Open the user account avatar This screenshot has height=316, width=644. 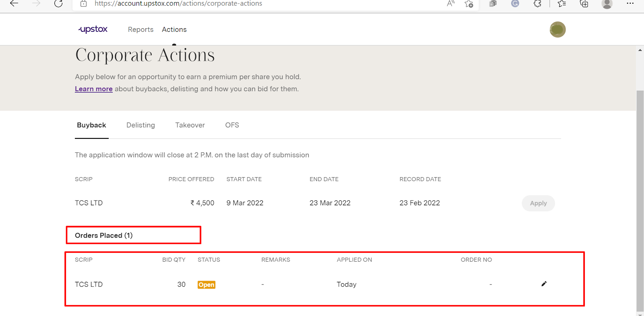557,29
